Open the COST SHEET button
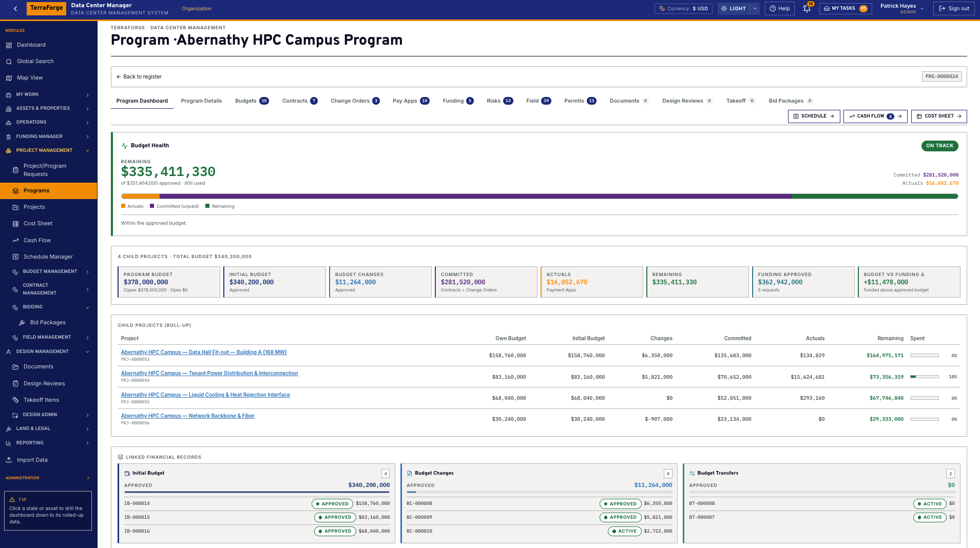 (939, 116)
